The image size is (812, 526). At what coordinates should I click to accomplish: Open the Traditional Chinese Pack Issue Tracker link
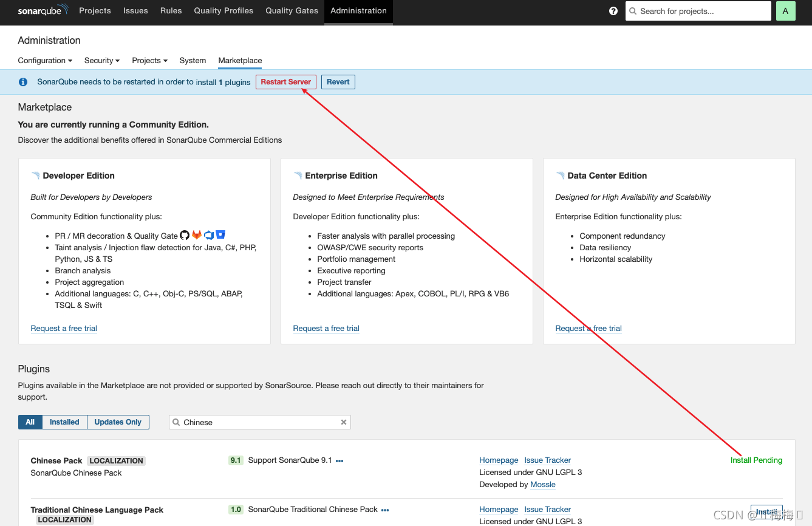(x=548, y=510)
